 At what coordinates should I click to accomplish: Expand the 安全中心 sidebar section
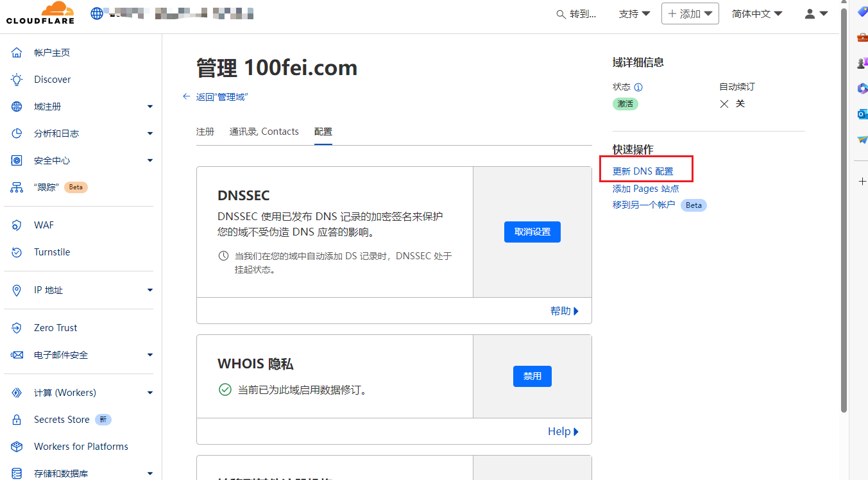(x=150, y=160)
